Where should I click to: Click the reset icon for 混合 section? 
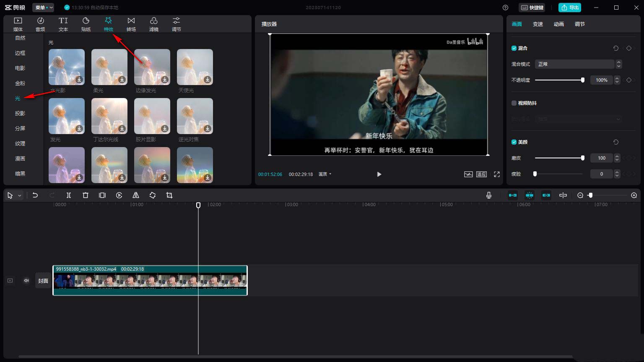pyautogui.click(x=616, y=48)
